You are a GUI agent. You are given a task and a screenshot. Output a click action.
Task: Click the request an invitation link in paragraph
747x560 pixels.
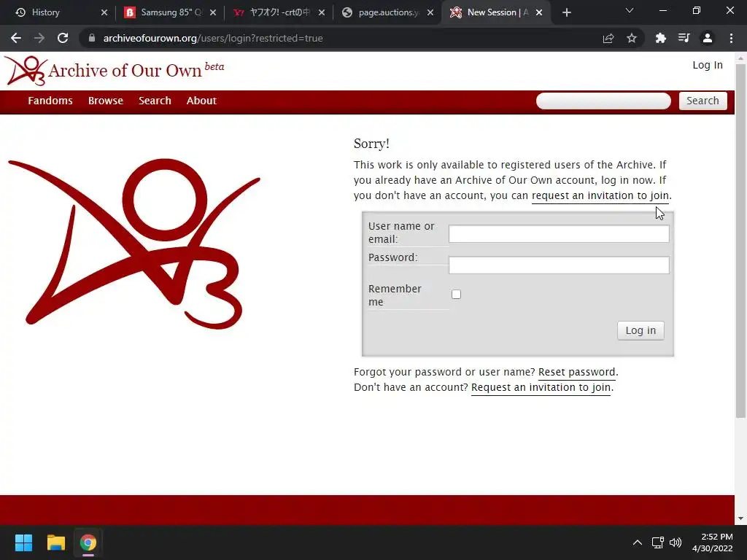[600, 195]
